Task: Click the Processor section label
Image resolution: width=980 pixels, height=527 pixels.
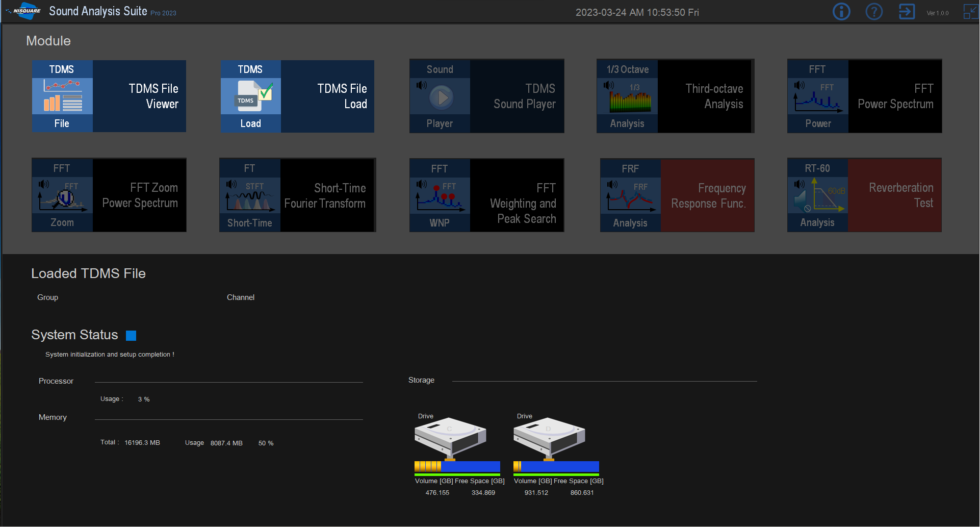Action: tap(56, 381)
